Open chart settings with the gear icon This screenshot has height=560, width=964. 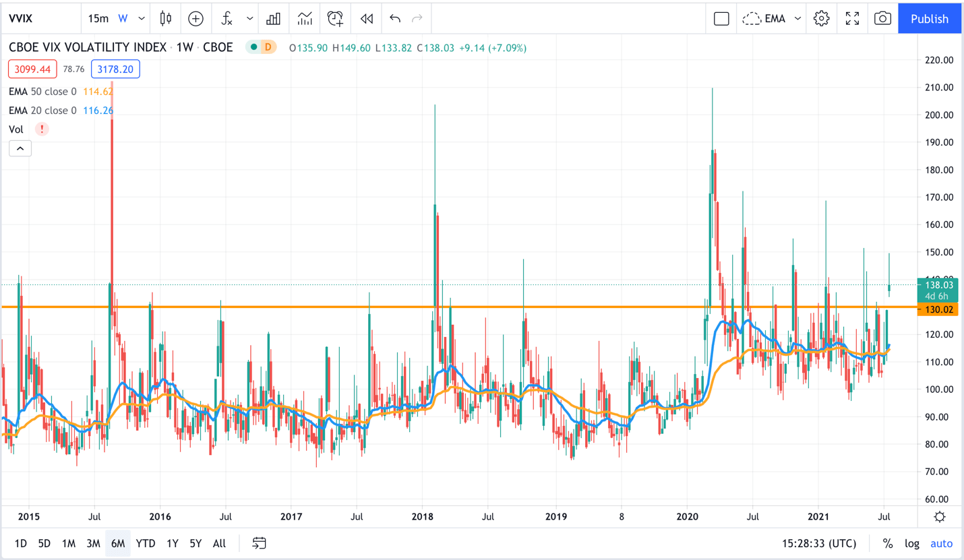coord(821,19)
